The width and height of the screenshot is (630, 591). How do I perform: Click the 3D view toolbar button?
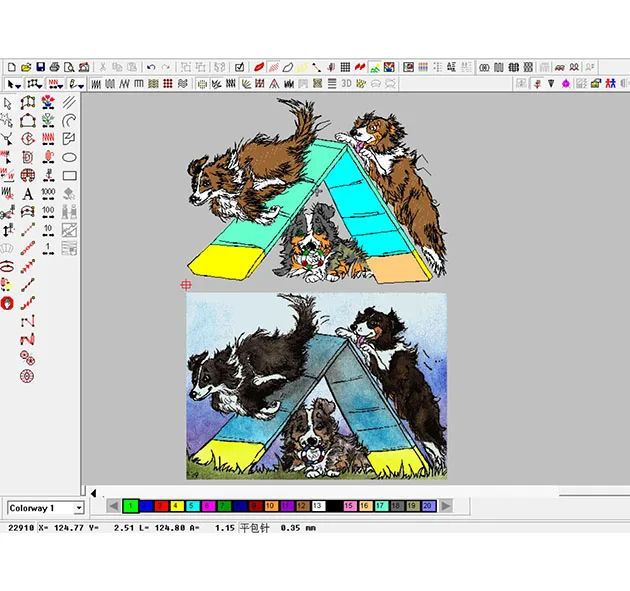pos(347,84)
